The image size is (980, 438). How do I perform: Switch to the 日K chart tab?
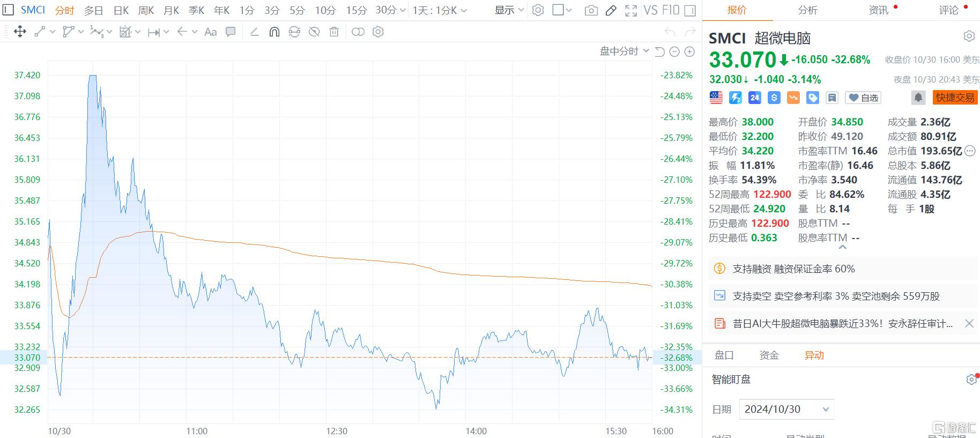tap(122, 10)
